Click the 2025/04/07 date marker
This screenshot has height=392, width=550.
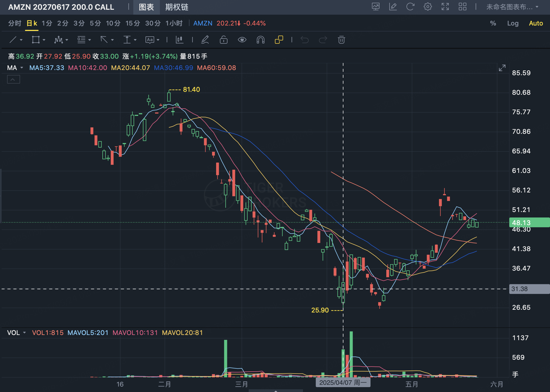click(343, 383)
